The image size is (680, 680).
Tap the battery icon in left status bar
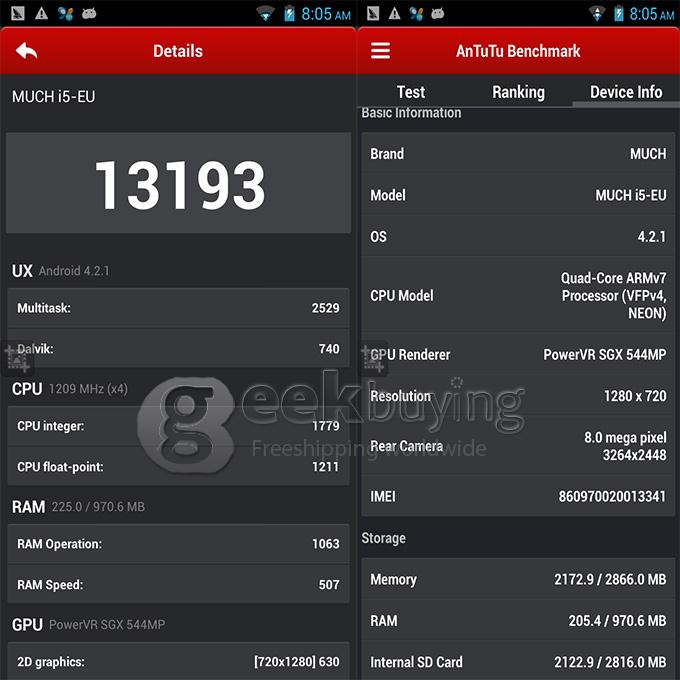click(289, 13)
